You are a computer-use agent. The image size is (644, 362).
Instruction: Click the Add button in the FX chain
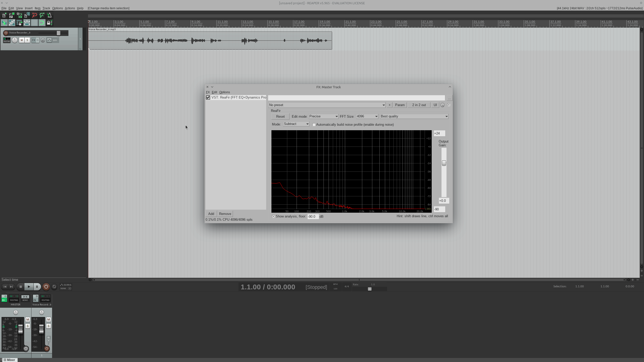click(211, 213)
